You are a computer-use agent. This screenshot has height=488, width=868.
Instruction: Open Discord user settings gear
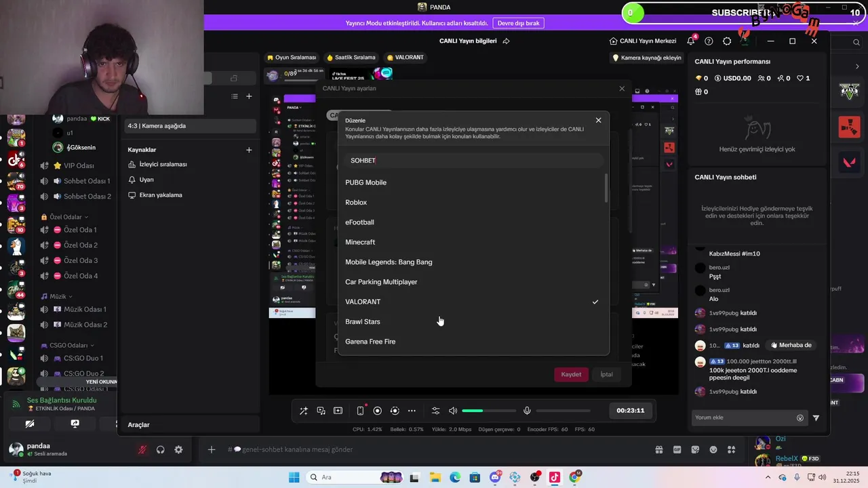click(x=178, y=449)
